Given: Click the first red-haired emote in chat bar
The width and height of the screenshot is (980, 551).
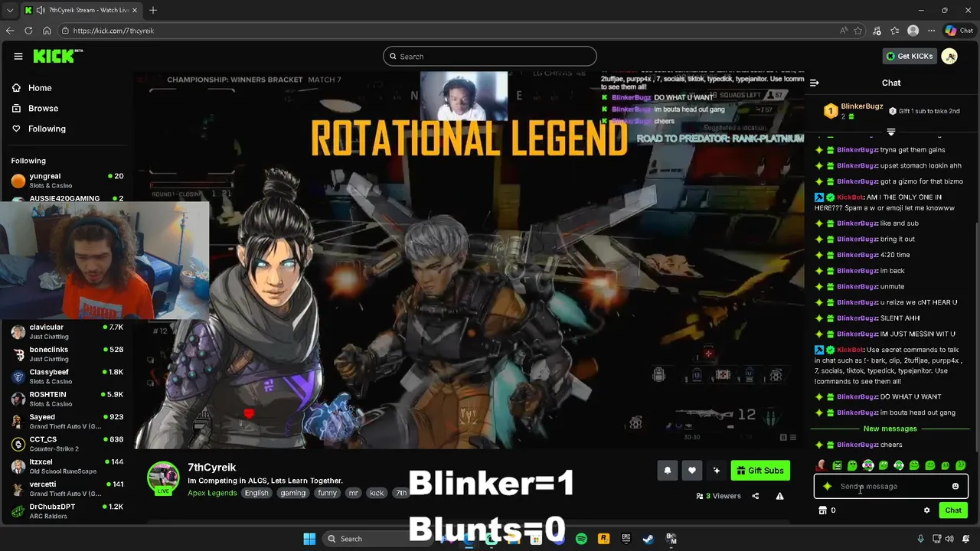Looking at the screenshot, I should pyautogui.click(x=822, y=465).
